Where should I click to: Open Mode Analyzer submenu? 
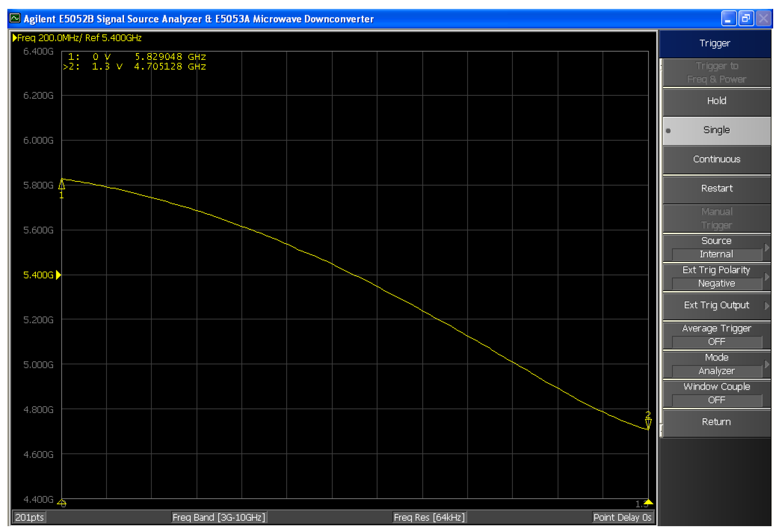[x=716, y=364]
